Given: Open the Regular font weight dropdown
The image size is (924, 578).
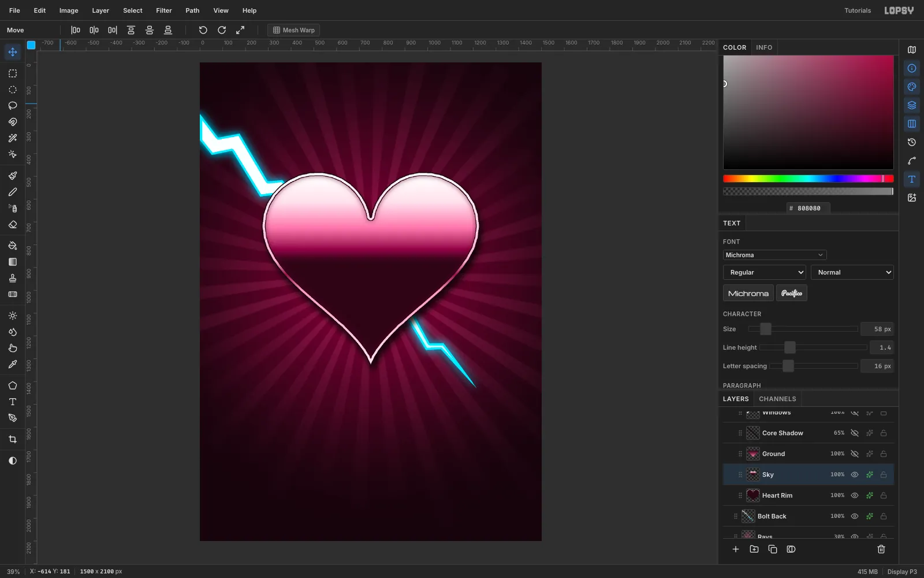Looking at the screenshot, I should (x=765, y=272).
